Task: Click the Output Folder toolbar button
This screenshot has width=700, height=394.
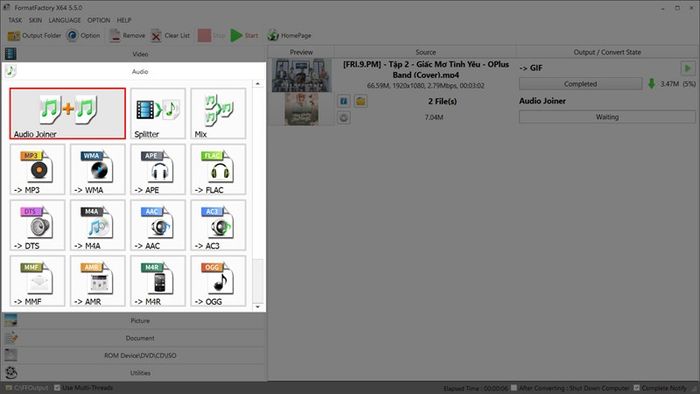Action: click(x=34, y=35)
